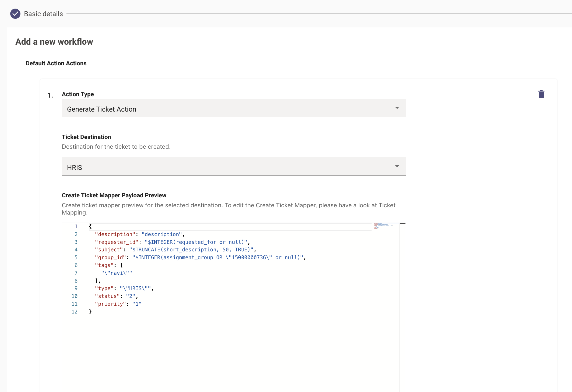Click the arrow on the HRIS selector
This screenshot has height=392, width=572.
pyautogui.click(x=397, y=166)
